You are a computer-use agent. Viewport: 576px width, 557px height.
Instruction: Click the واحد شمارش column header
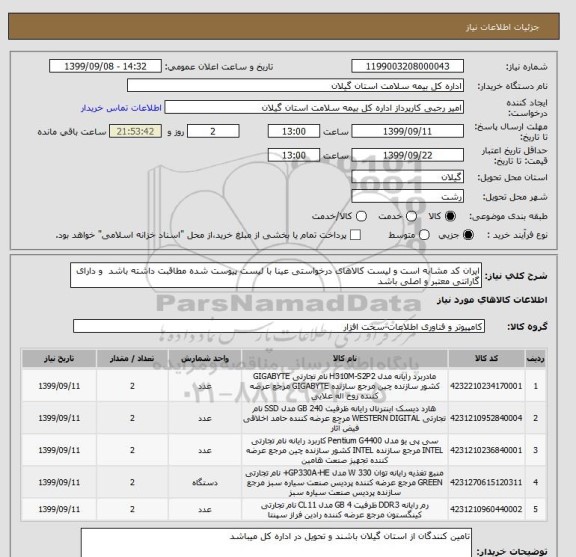[x=205, y=359]
